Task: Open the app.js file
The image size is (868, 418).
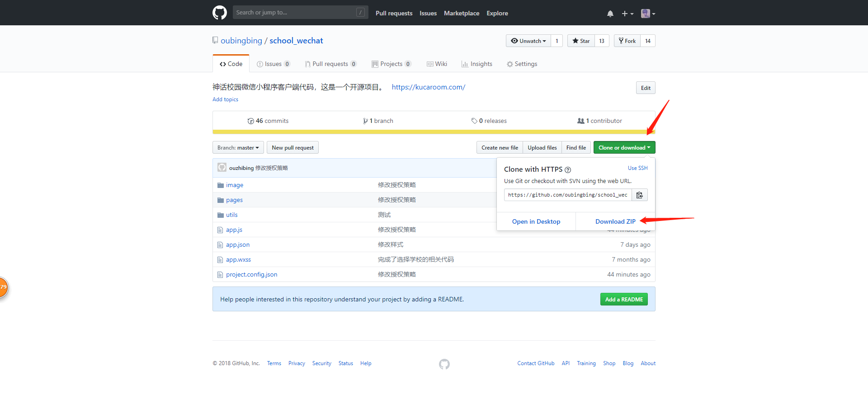Action: pyautogui.click(x=234, y=230)
